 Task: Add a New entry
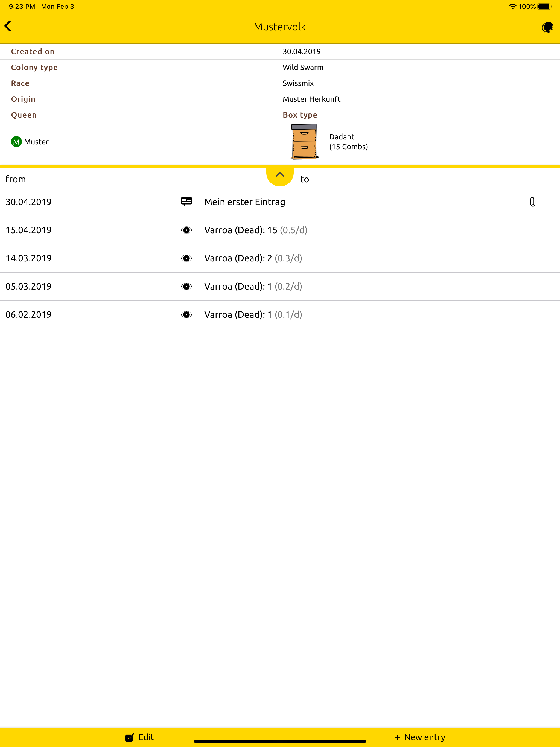tap(420, 737)
